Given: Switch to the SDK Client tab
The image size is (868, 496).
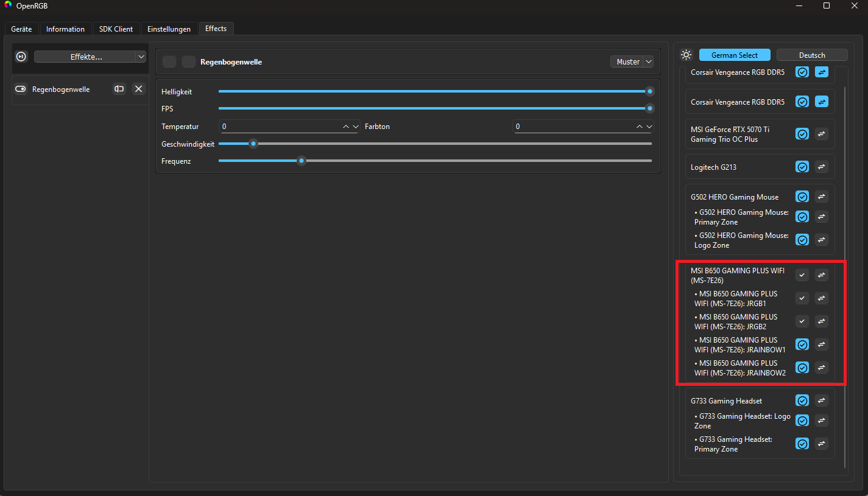Looking at the screenshot, I should (x=116, y=29).
